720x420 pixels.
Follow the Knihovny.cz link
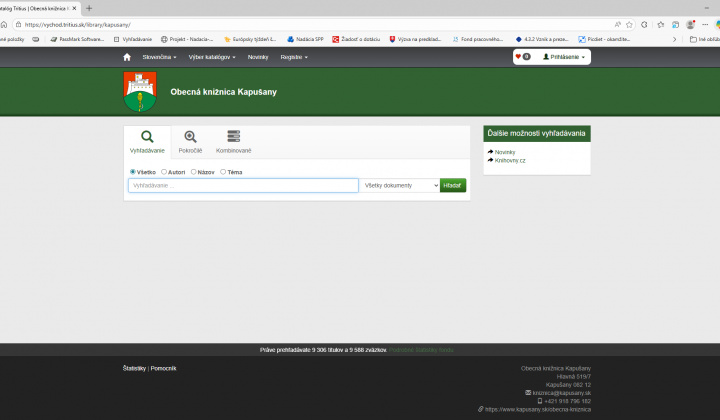[x=509, y=160]
